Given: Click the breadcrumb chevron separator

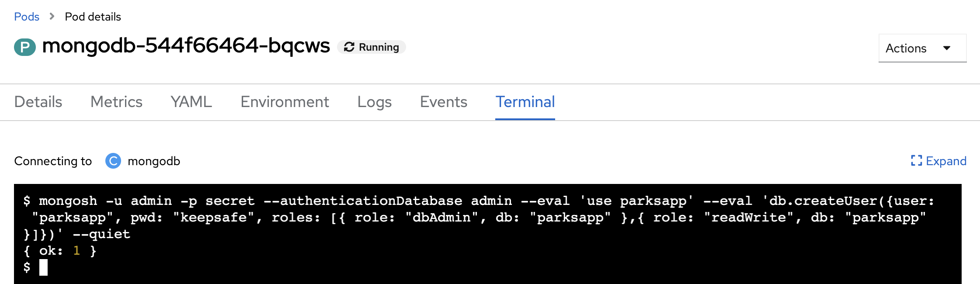Looking at the screenshot, I should (x=52, y=17).
